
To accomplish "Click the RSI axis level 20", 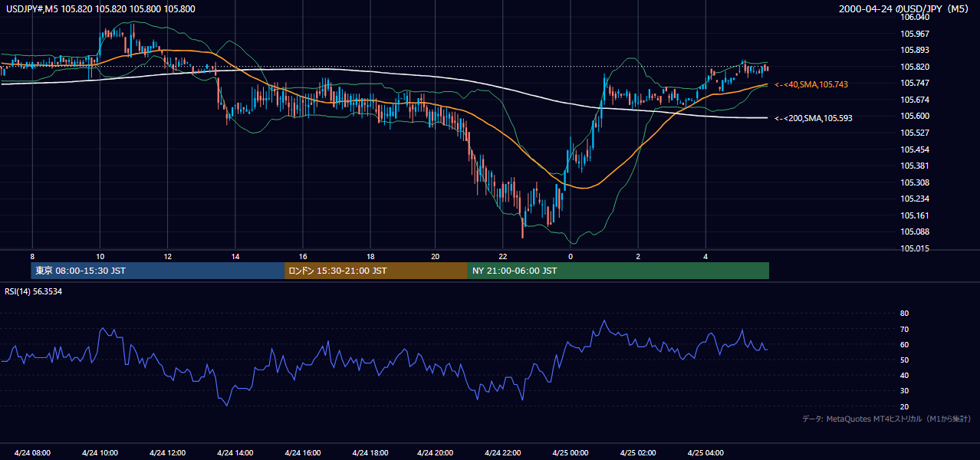I will (x=904, y=406).
